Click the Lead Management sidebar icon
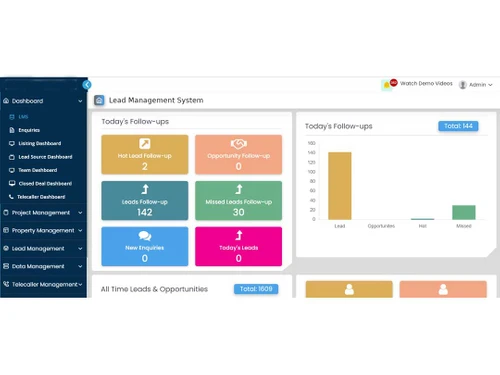500x375 pixels. click(6, 248)
